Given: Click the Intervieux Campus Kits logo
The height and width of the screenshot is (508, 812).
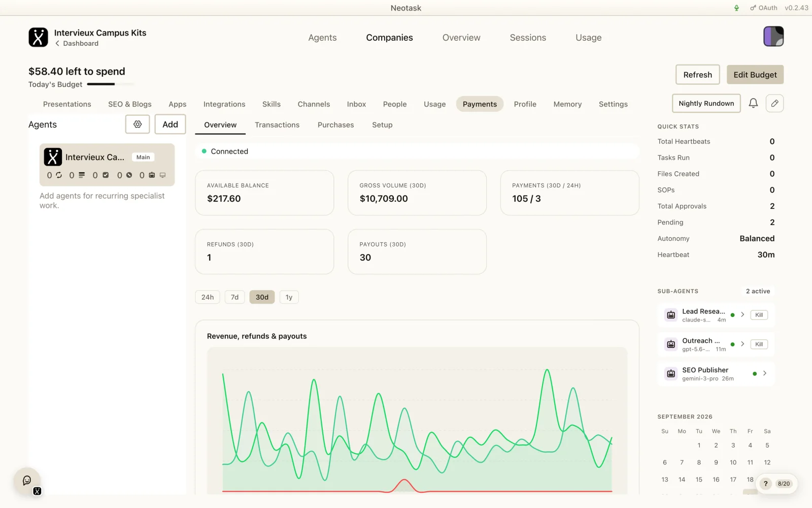Looking at the screenshot, I should [38, 37].
